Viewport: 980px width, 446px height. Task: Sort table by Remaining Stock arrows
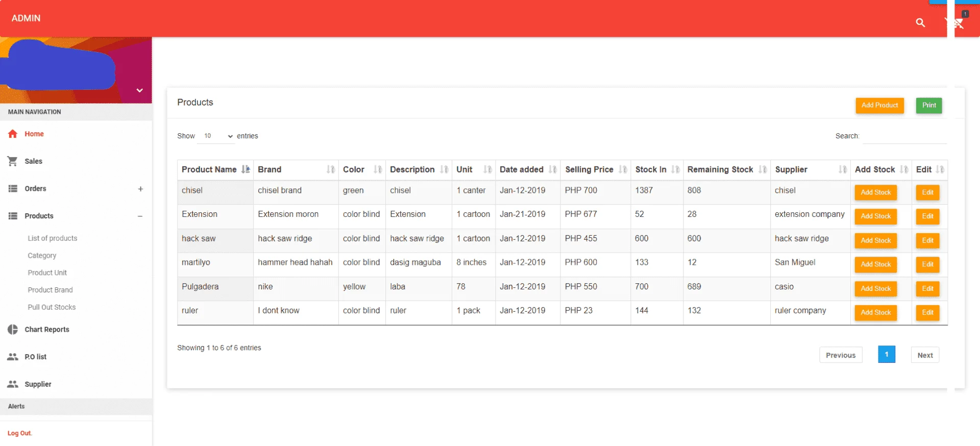click(763, 169)
